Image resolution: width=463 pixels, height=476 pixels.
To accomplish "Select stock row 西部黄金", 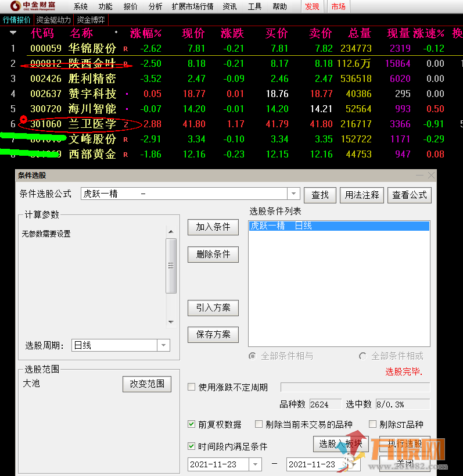I will [x=231, y=154].
